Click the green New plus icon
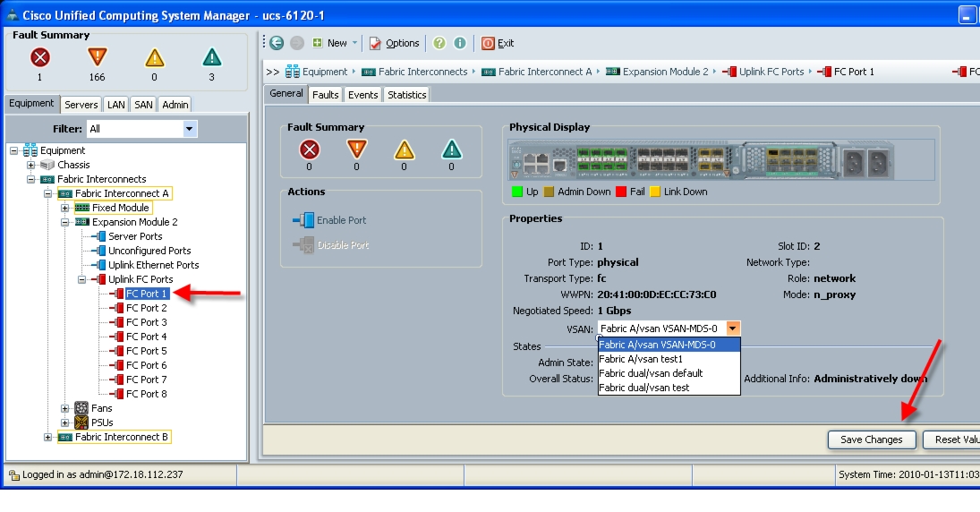This screenshot has height=512, width=980. pos(318,42)
